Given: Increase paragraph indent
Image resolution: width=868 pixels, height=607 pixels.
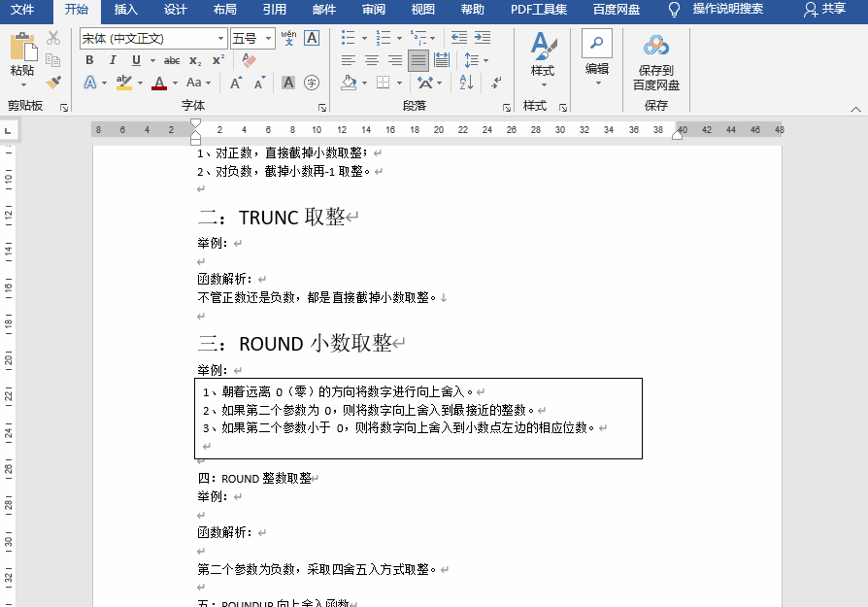Looking at the screenshot, I should pos(483,38).
